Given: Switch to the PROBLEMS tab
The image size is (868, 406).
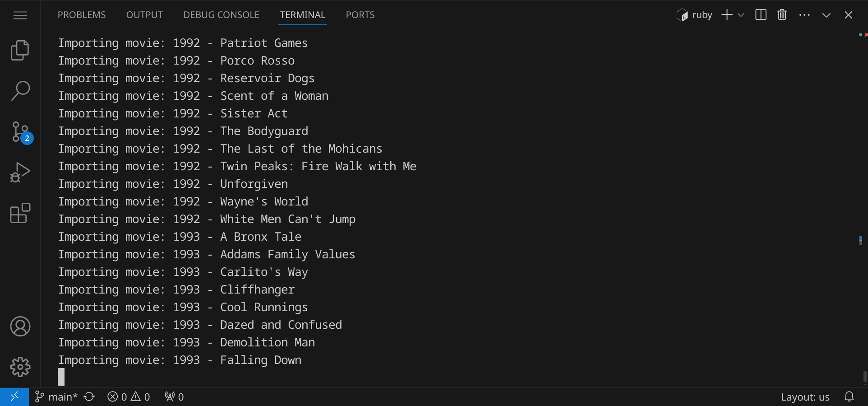Looking at the screenshot, I should click(82, 15).
